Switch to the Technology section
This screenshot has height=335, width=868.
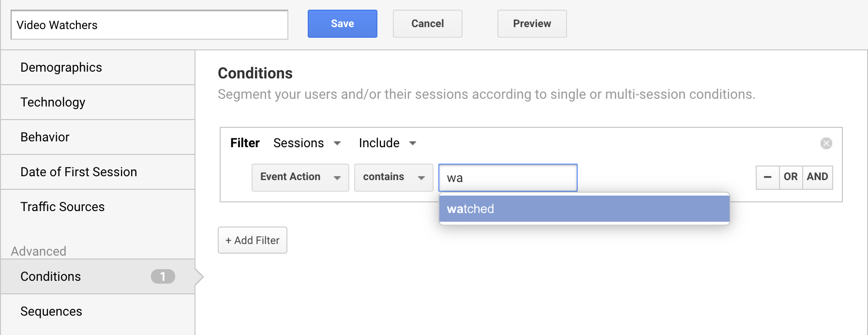pyautogui.click(x=98, y=102)
